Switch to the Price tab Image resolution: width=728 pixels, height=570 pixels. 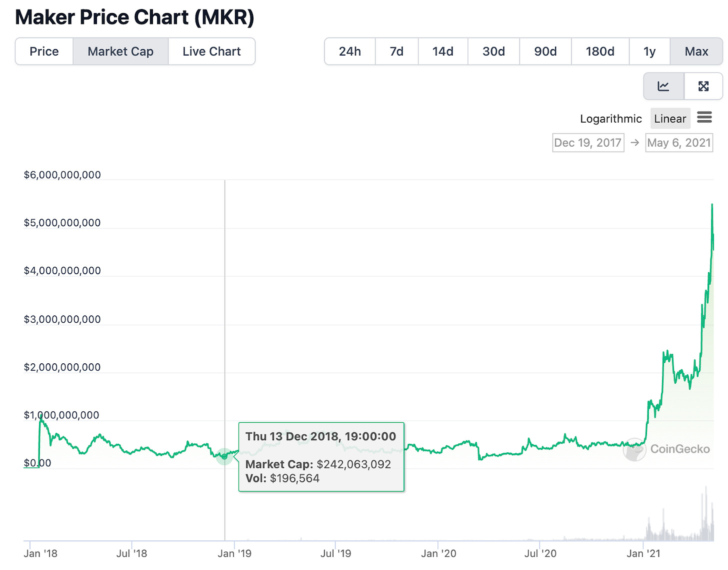tap(44, 52)
